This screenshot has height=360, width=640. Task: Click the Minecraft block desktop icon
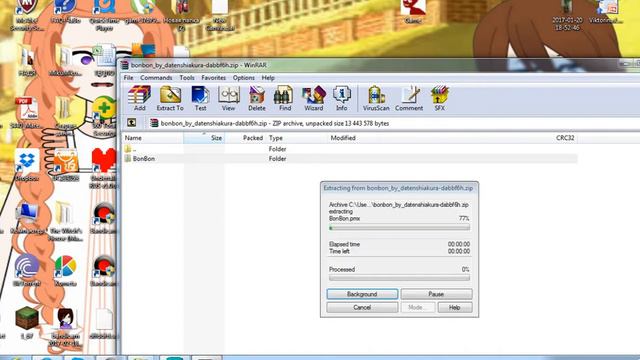click(27, 322)
